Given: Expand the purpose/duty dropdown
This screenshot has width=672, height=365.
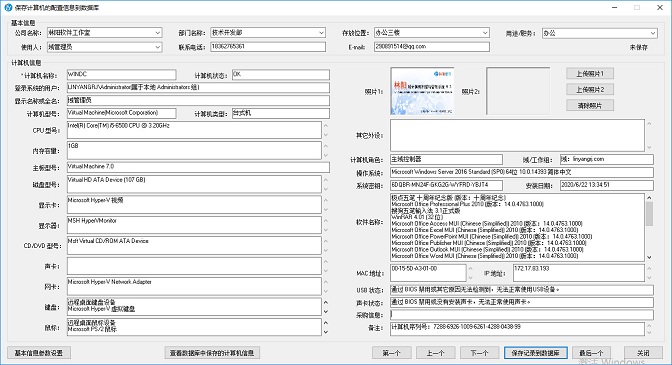Looking at the screenshot, I should pyautogui.click(x=652, y=33).
